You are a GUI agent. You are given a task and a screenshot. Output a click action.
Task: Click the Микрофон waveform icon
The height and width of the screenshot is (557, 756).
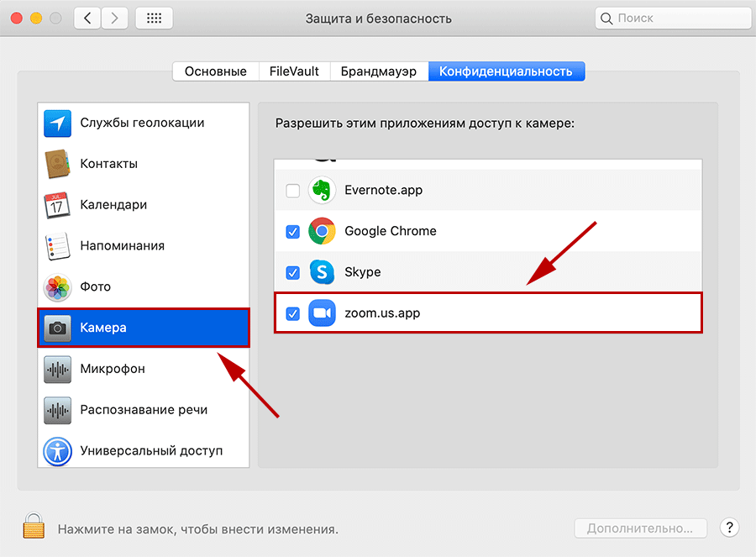(57, 369)
